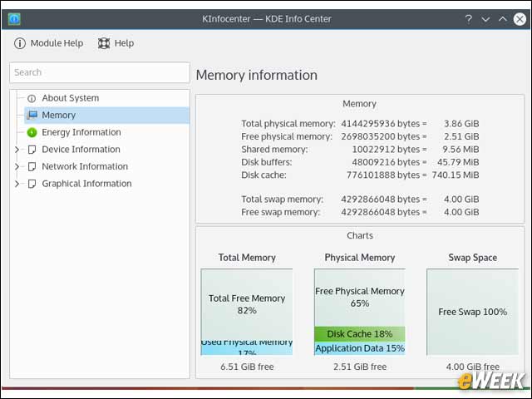Maximize window using the up chevron

[503, 19]
